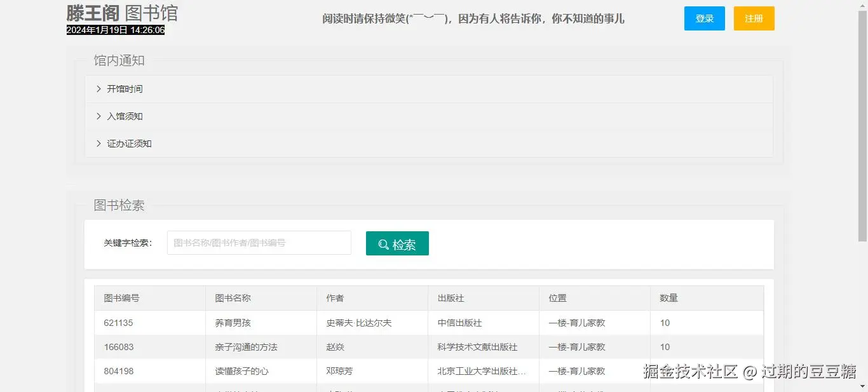Select book number 804198 cell
This screenshot has width=868, height=392.
150,371
